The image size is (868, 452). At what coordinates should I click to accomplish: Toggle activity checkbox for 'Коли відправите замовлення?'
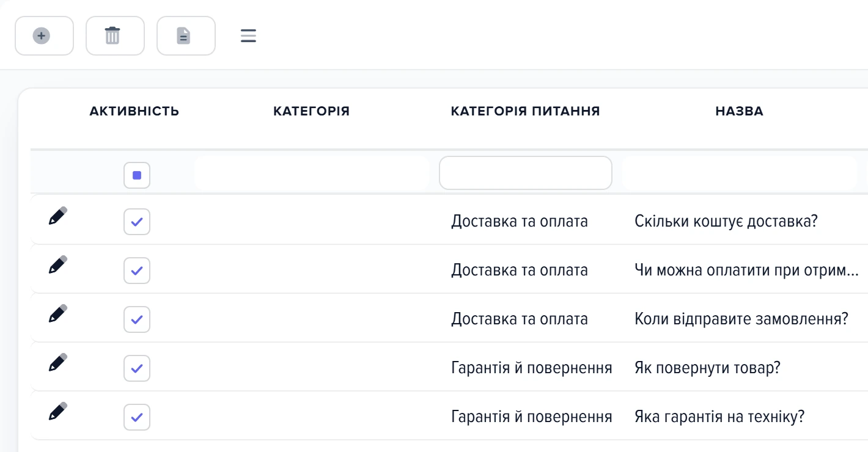(137, 319)
